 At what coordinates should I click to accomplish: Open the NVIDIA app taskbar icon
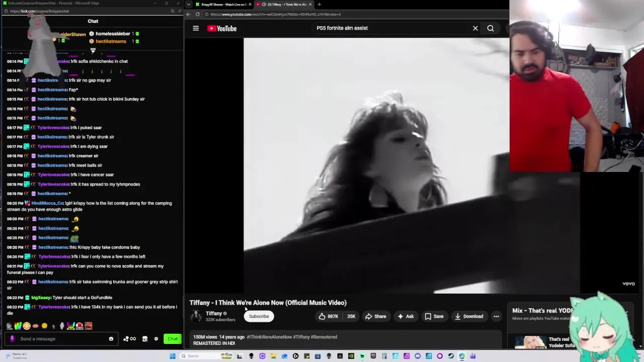click(351, 356)
